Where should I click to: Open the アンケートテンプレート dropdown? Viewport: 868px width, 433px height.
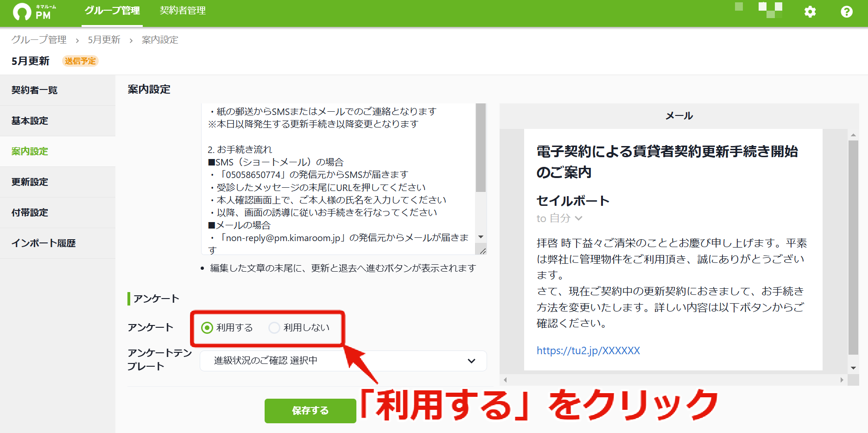(343, 361)
